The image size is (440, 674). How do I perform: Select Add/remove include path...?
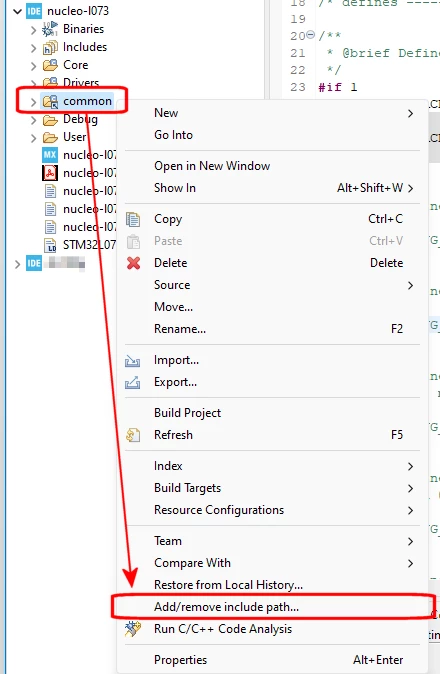pos(272,607)
